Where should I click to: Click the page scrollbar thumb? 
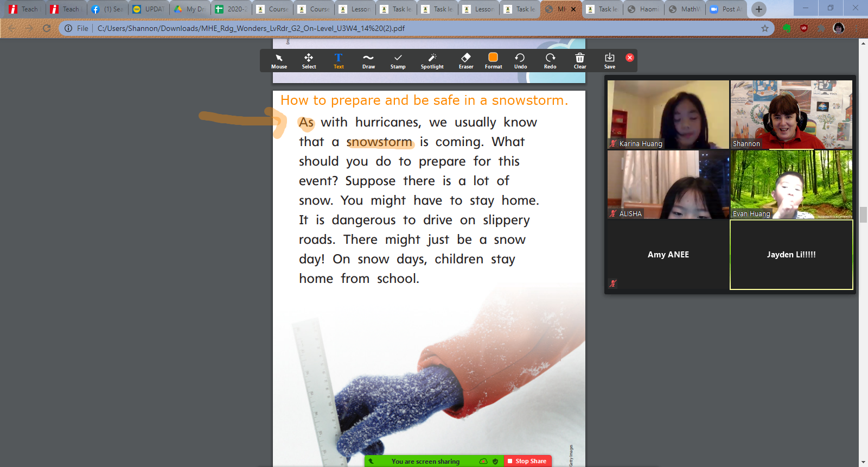(863, 214)
